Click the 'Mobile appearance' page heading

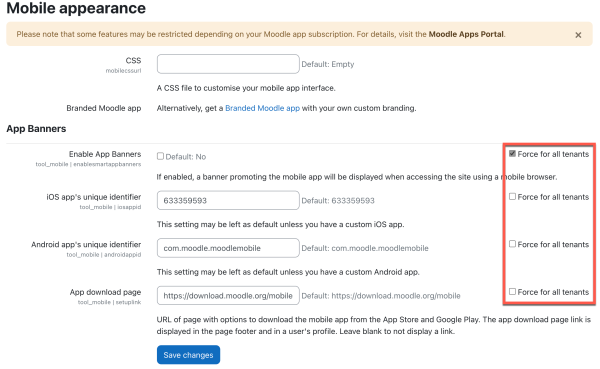[76, 8]
